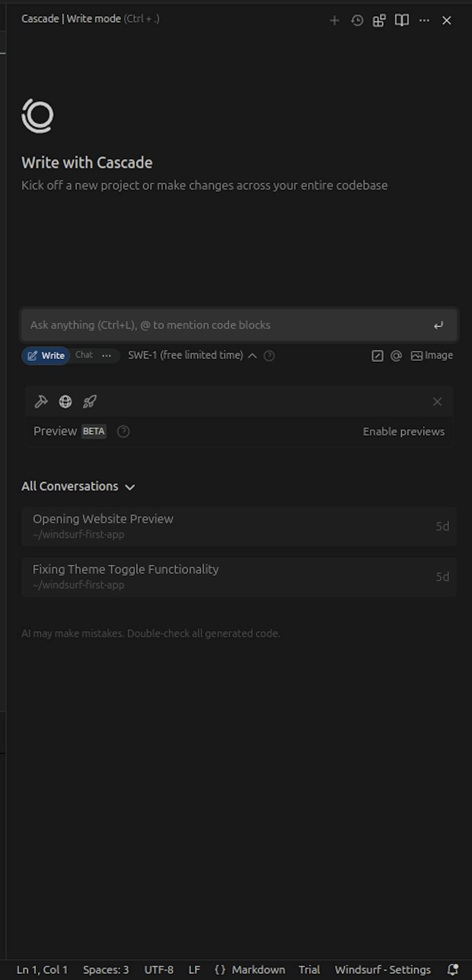Click the rocket deploy icon
472x980 pixels.
(x=90, y=402)
